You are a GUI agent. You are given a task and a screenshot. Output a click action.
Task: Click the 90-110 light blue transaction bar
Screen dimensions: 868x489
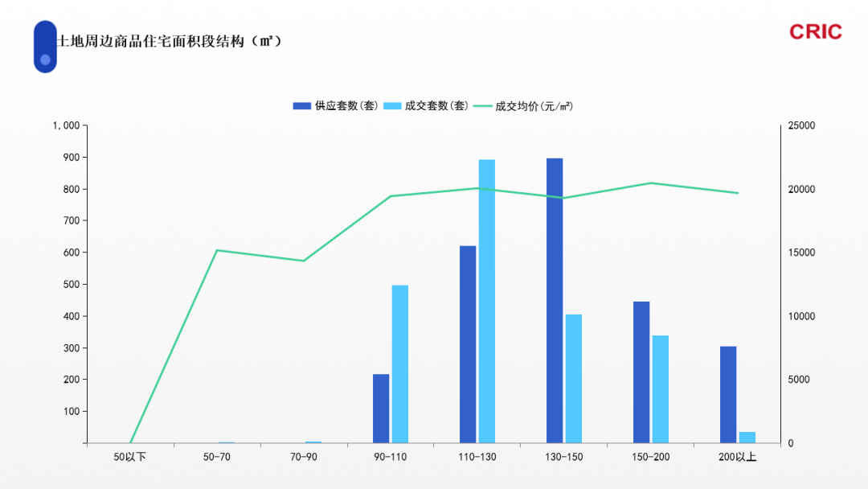point(399,364)
